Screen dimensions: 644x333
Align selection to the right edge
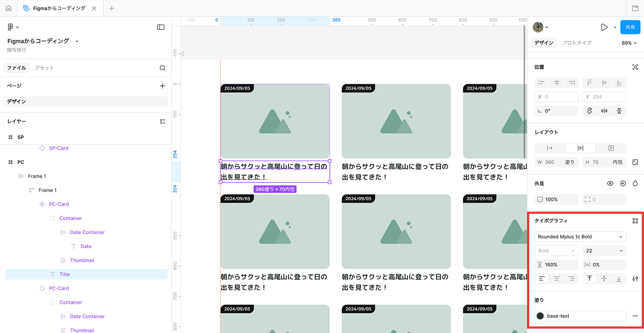(x=572, y=83)
